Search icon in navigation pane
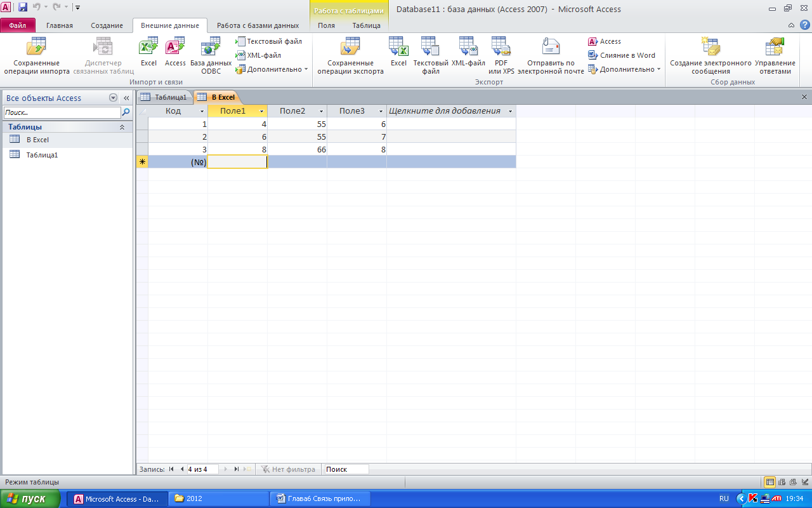The width and height of the screenshot is (812, 508). tap(126, 112)
